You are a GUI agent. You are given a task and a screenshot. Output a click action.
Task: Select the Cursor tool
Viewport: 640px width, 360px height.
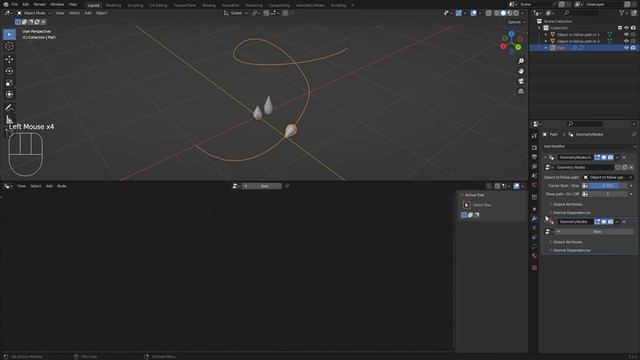point(9,47)
